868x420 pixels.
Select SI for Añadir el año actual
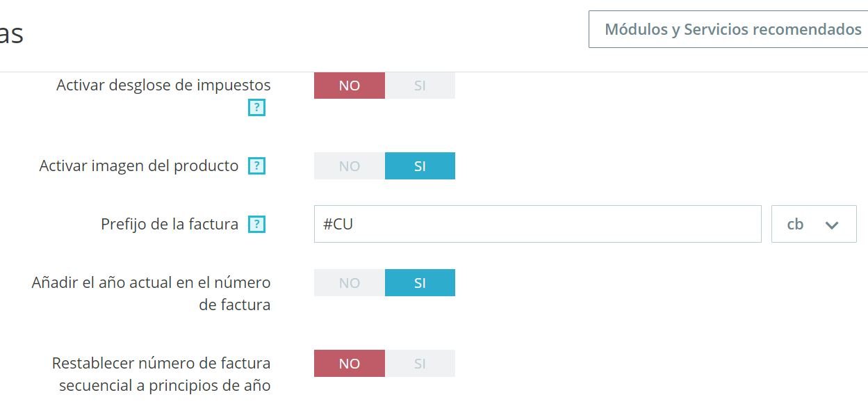tap(420, 283)
